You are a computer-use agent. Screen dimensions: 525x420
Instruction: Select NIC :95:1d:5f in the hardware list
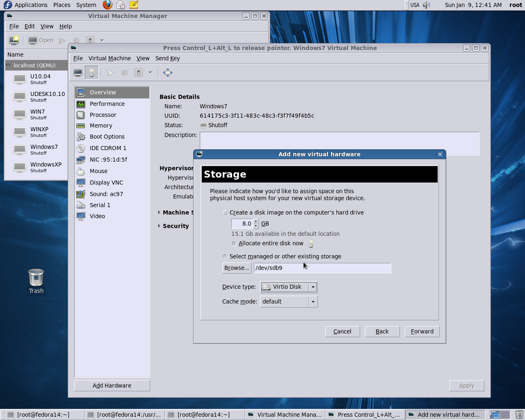point(112,160)
